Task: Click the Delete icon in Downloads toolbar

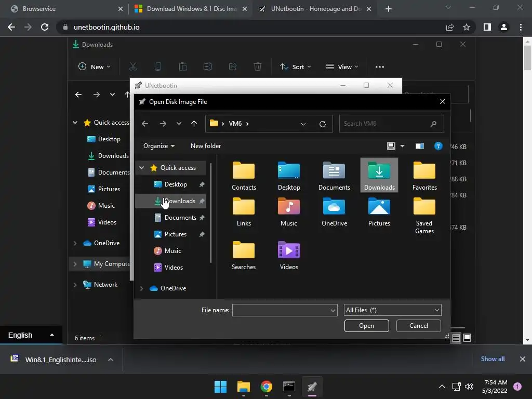Action: pyautogui.click(x=258, y=66)
